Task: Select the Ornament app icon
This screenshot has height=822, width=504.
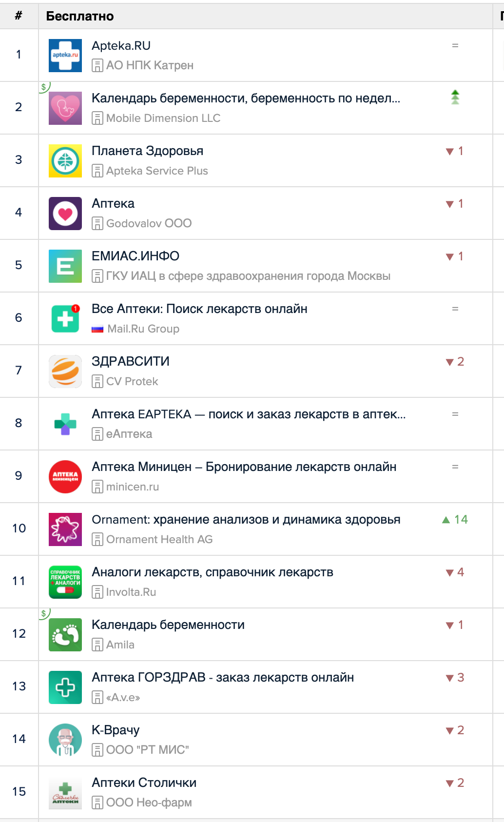Action: [x=65, y=529]
